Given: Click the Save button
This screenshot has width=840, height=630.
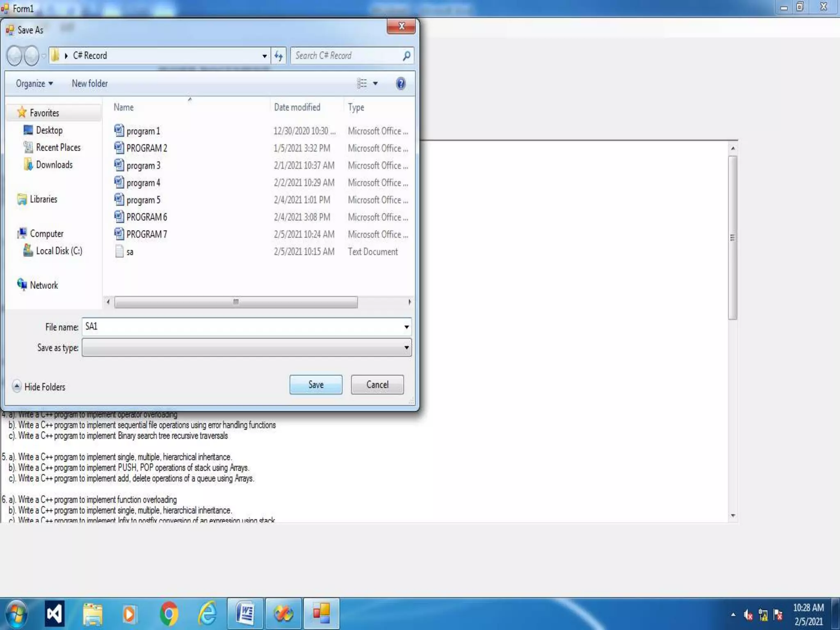Looking at the screenshot, I should pyautogui.click(x=315, y=385).
